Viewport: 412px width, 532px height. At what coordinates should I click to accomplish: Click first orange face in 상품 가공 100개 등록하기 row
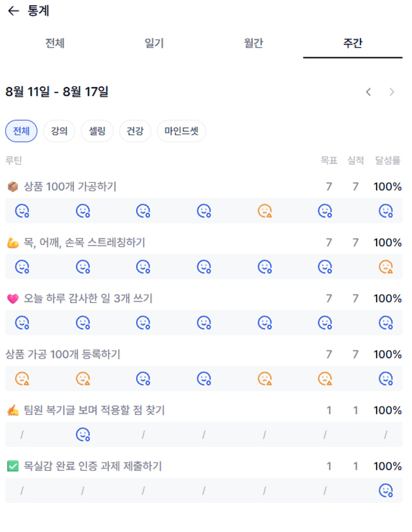(22, 378)
